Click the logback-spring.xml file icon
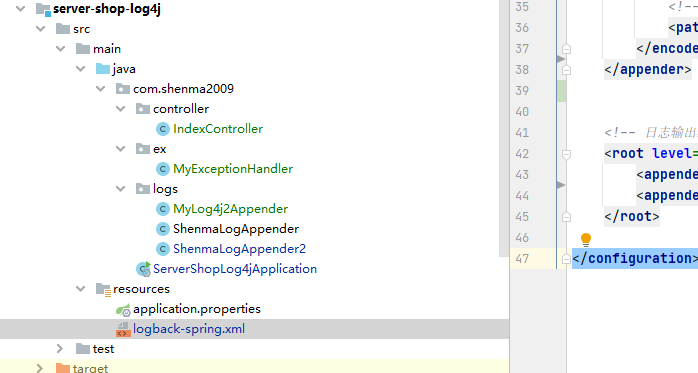Image resolution: width=698 pixels, height=373 pixels. [123, 329]
